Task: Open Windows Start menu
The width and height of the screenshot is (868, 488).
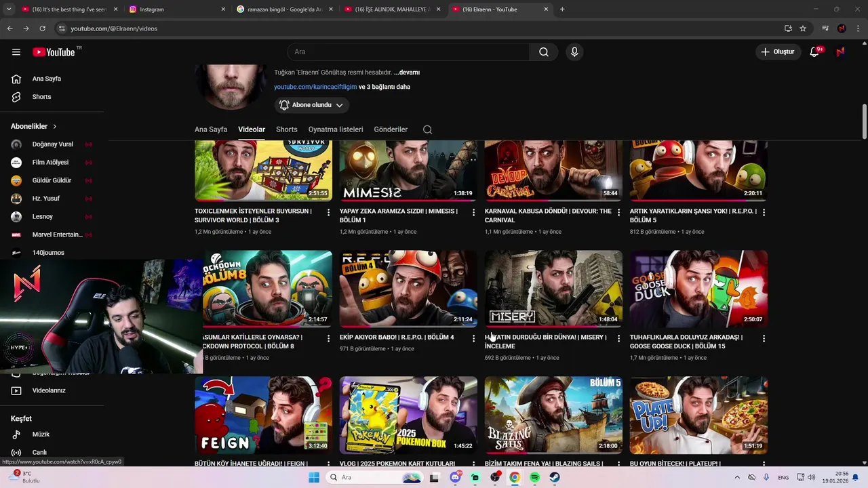Action: point(314,477)
